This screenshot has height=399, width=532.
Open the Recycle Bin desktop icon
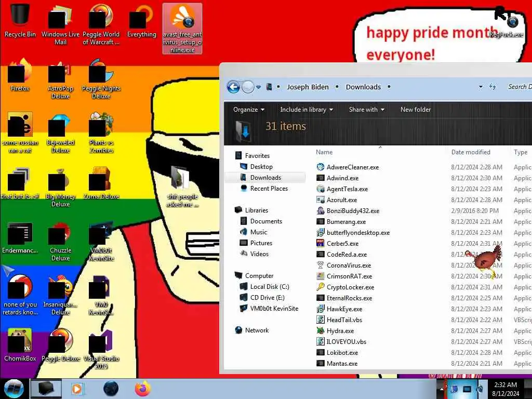pos(20,20)
